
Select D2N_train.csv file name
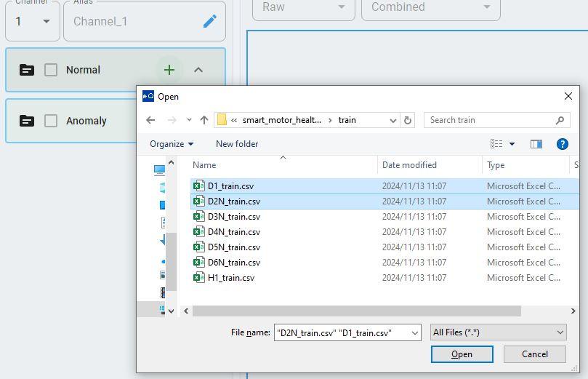click(234, 202)
